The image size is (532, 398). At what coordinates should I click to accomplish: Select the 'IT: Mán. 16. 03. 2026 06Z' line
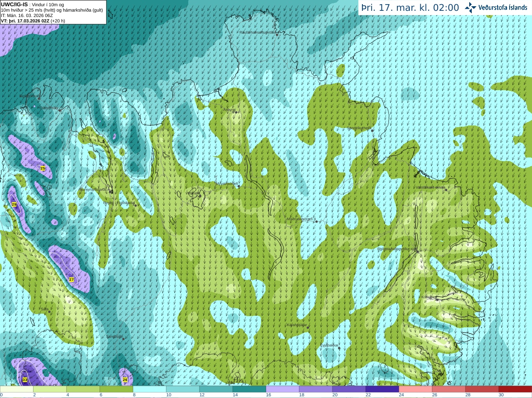(x=27, y=15)
